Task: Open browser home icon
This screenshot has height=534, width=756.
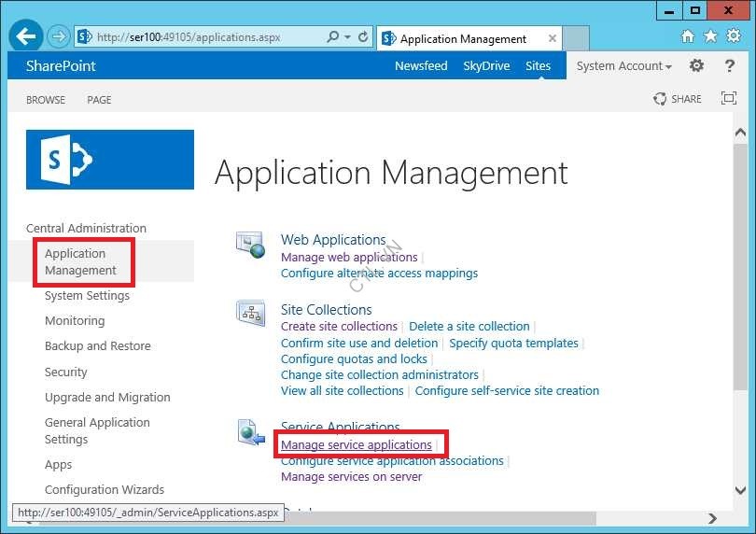Action: tap(688, 37)
